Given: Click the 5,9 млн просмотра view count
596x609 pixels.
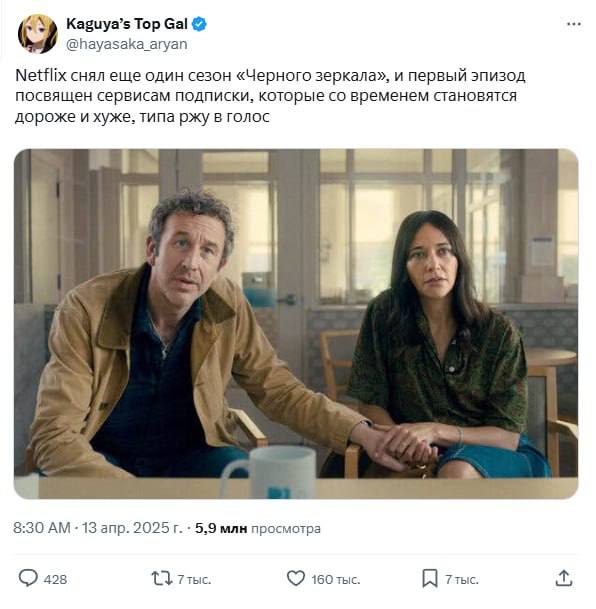Looking at the screenshot, I should pyautogui.click(x=258, y=529).
